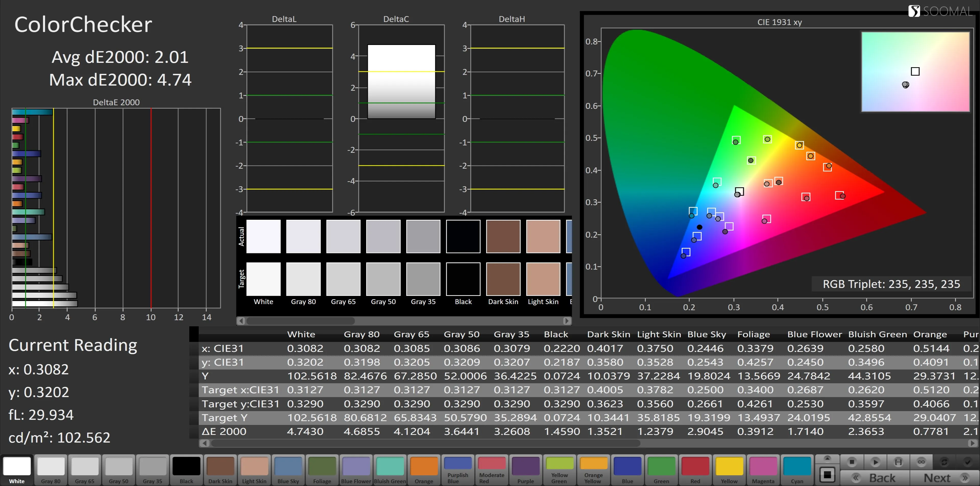Select the Bluish Green patch button
980x486 pixels.
coord(390,470)
